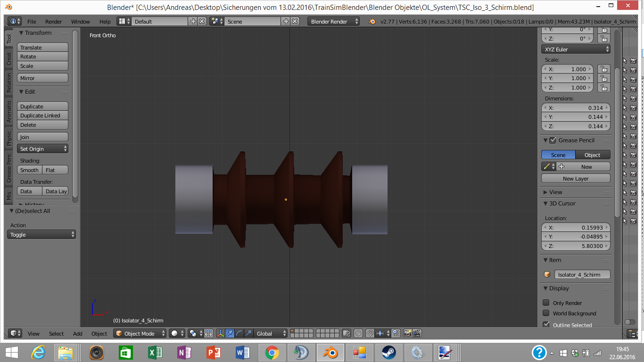Click the rotate manipulator arc icon
The image size is (644, 362).
tap(239, 333)
